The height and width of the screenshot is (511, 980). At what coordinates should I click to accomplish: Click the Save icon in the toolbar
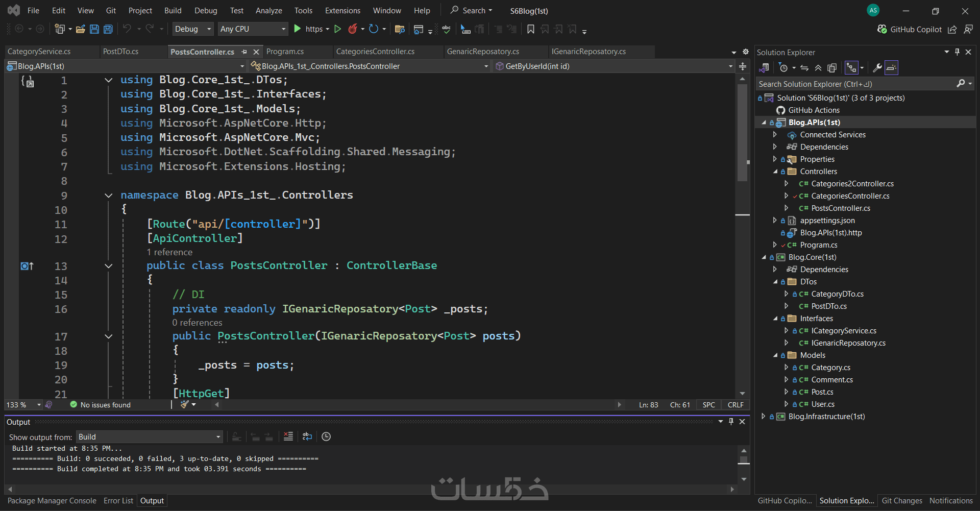click(94, 29)
